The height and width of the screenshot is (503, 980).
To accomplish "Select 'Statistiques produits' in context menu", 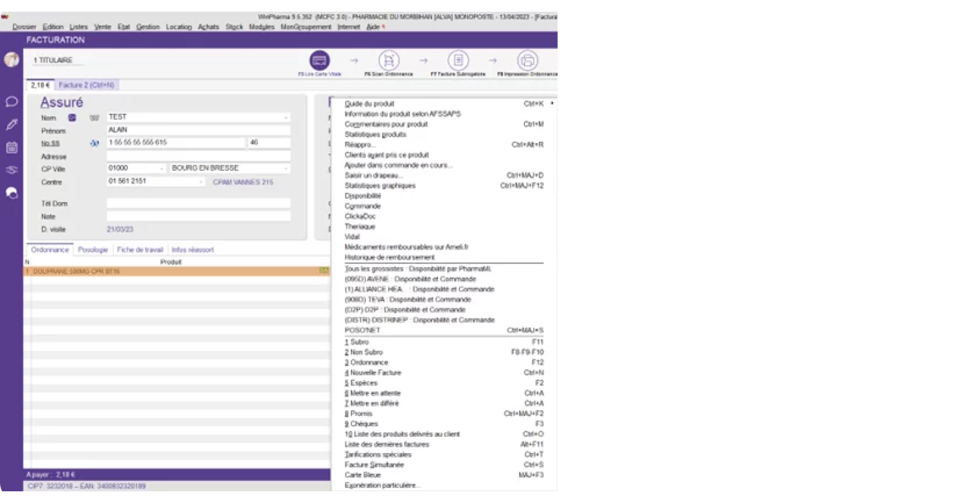I will click(x=375, y=135).
